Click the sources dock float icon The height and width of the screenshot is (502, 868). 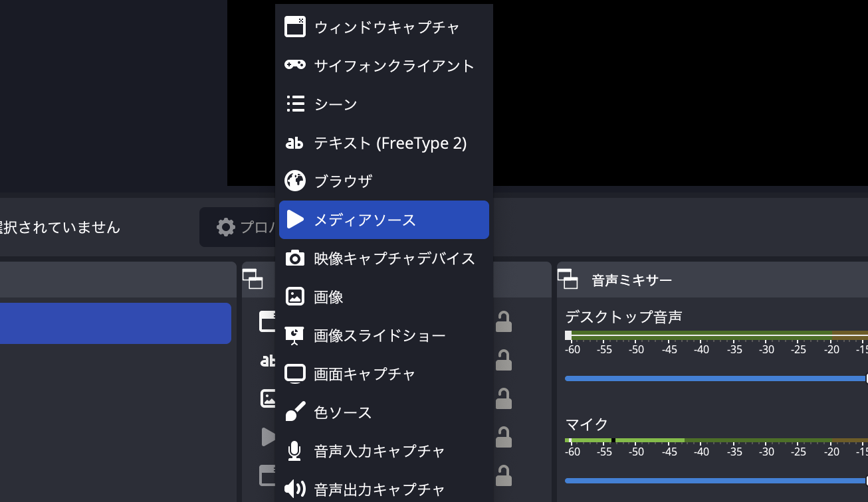coord(253,279)
